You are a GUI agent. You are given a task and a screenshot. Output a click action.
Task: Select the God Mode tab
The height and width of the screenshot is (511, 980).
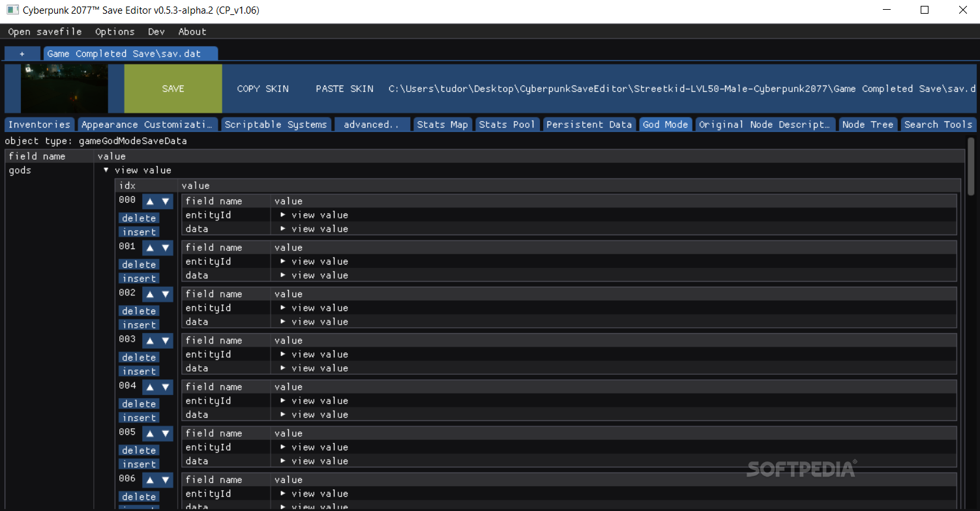pos(665,124)
